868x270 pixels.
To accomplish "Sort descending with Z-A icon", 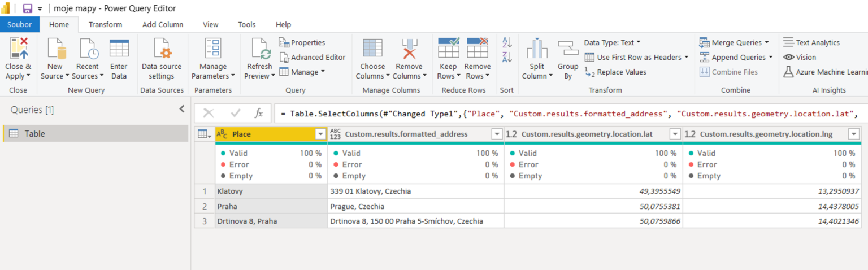I will [507, 57].
